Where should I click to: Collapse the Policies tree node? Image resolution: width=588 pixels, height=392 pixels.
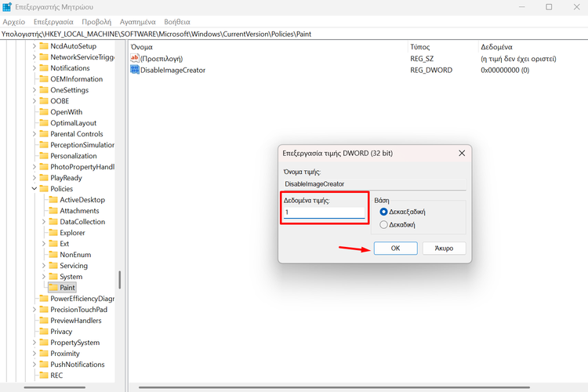click(34, 189)
